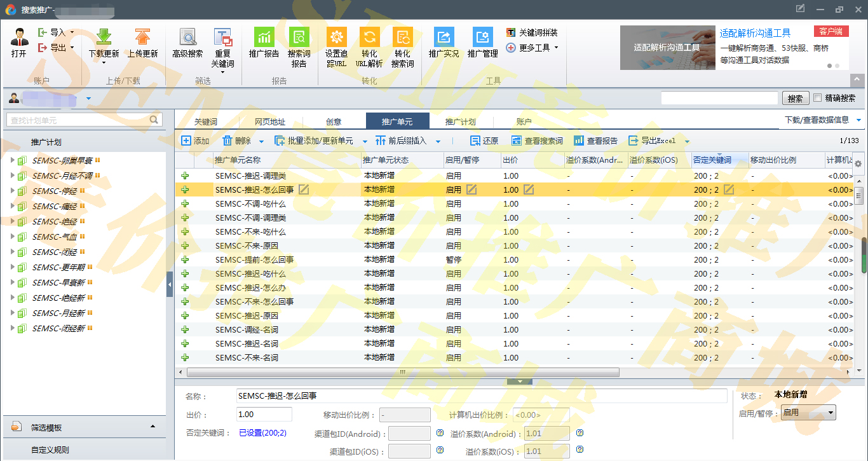The height and width of the screenshot is (461, 868).
Task: Click the 前后缀插入 toolbar item
Action: [401, 141]
